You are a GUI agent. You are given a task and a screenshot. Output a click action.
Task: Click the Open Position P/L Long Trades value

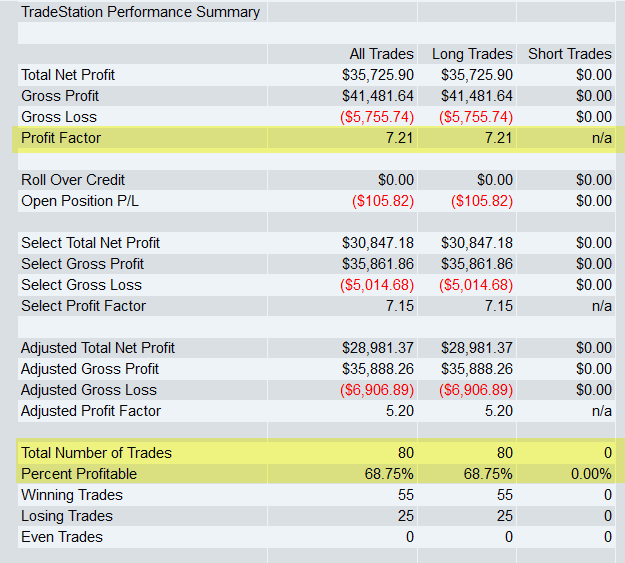[x=482, y=201]
